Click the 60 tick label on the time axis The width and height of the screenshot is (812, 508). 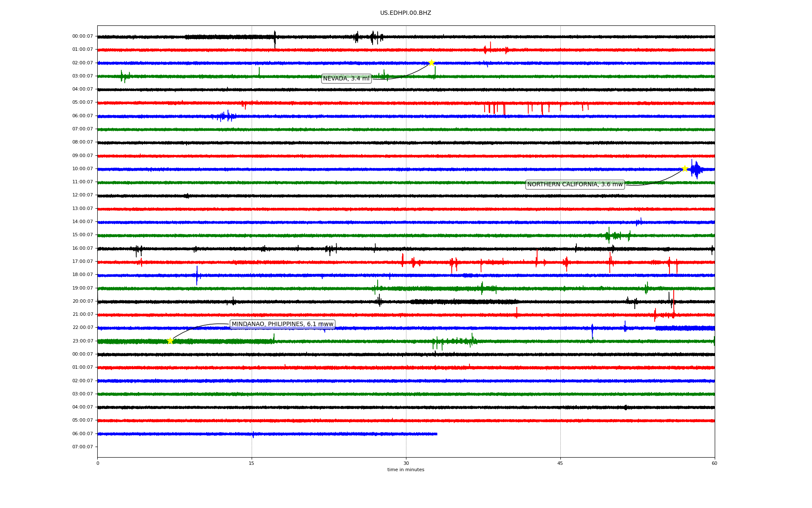pyautogui.click(x=714, y=463)
